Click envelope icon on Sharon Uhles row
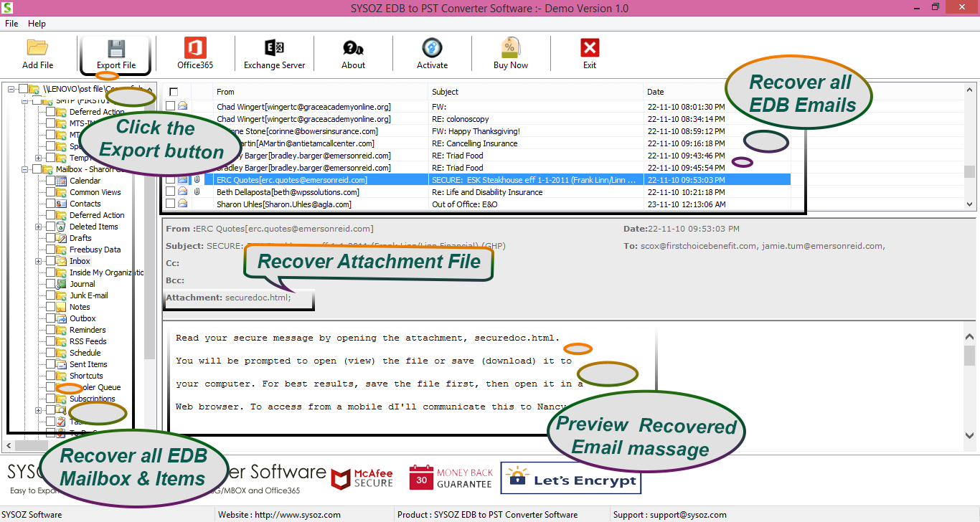This screenshot has width=980, height=522. pos(182,204)
